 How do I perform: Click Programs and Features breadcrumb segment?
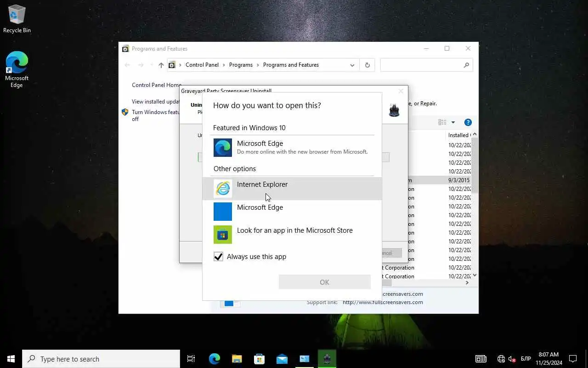291,65
